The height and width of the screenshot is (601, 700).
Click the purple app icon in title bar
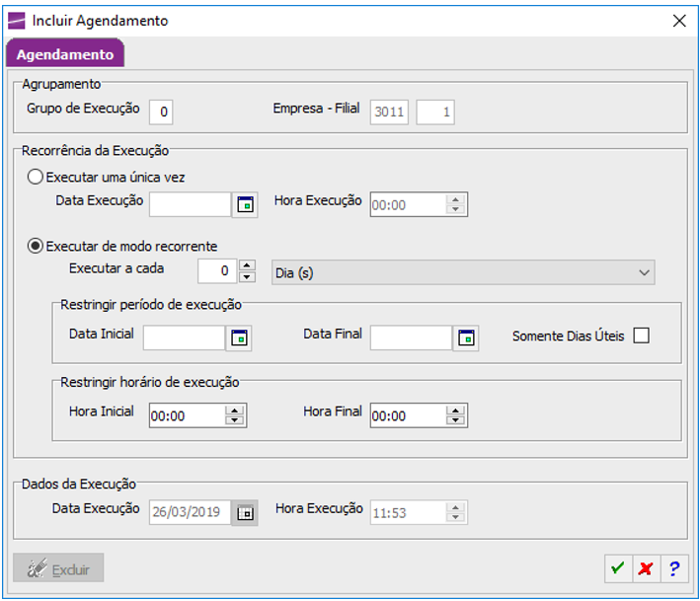tap(17, 21)
